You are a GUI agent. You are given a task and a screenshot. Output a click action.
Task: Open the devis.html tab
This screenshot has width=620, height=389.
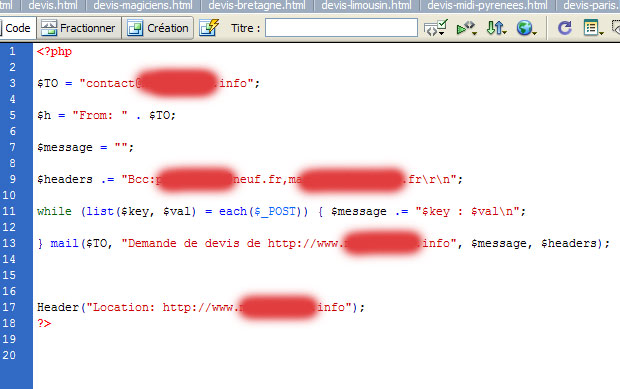(x=53, y=6)
